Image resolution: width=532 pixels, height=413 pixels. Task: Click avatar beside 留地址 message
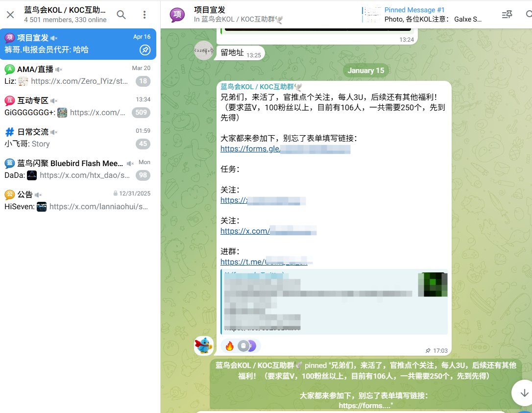204,50
